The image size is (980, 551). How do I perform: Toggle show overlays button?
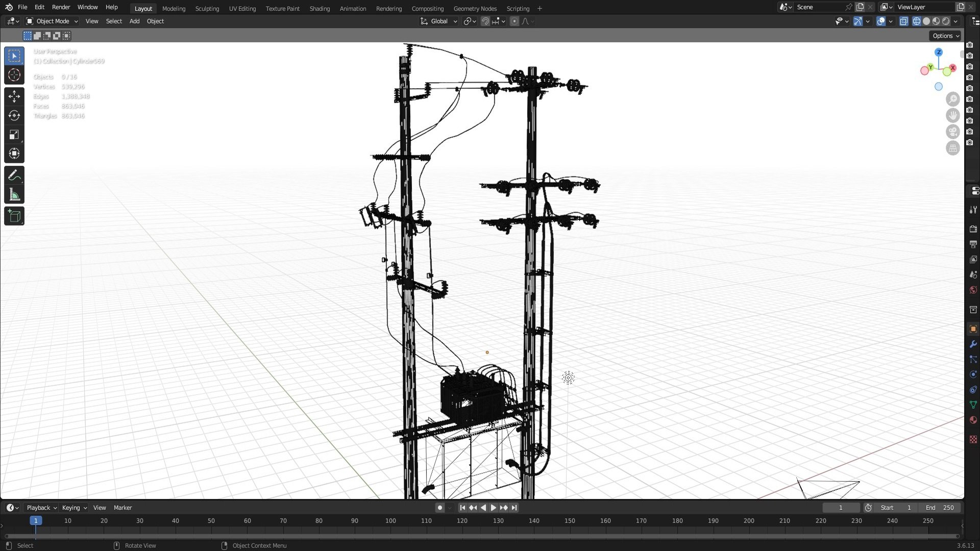pos(881,21)
